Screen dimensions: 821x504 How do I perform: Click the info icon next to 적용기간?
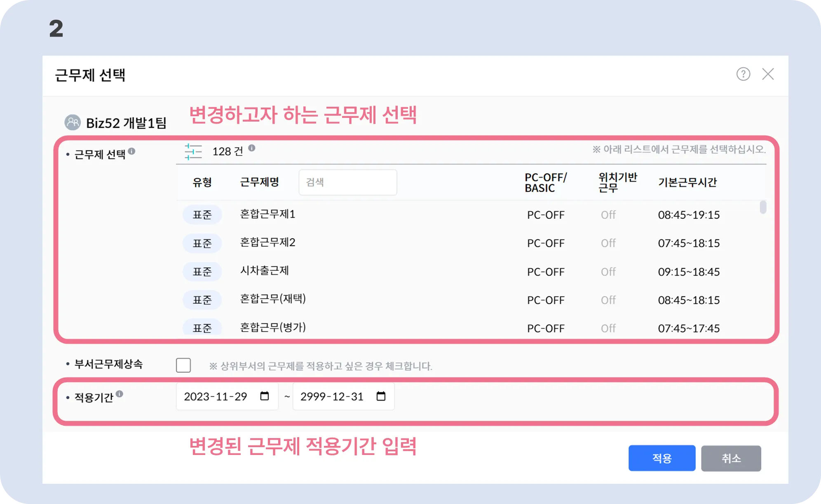(x=120, y=394)
